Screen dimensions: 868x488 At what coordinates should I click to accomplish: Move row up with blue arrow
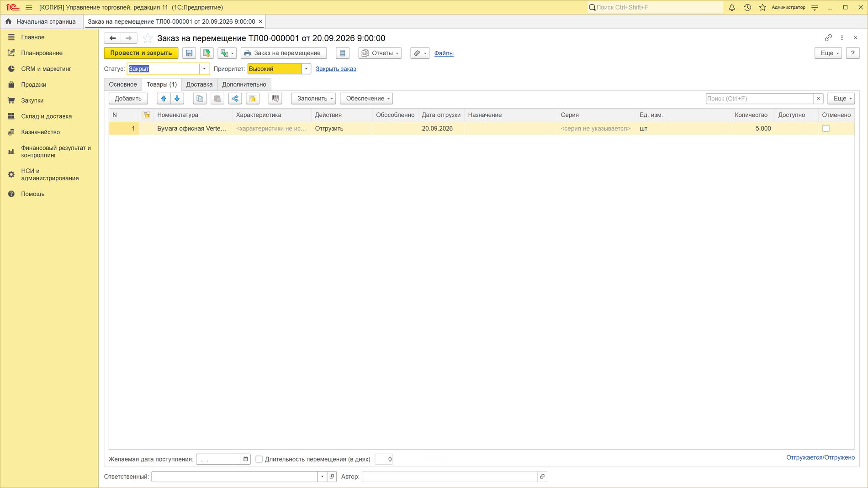click(164, 99)
